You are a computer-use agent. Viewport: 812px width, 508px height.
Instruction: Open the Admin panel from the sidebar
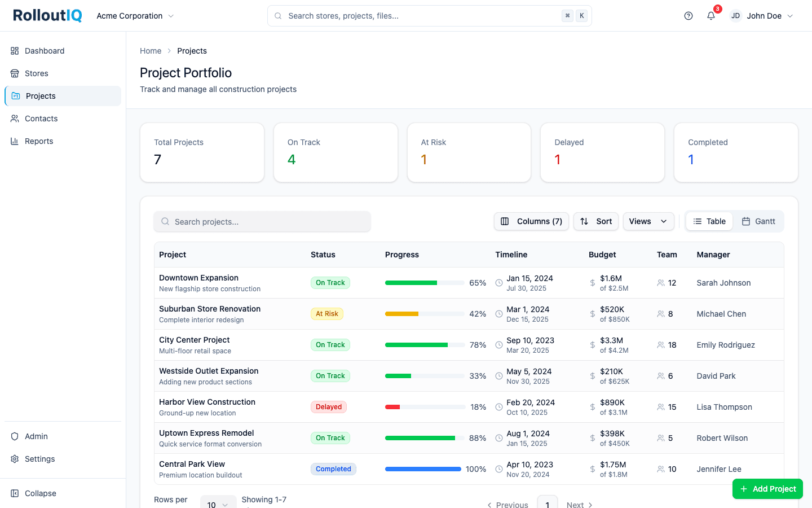[36, 436]
